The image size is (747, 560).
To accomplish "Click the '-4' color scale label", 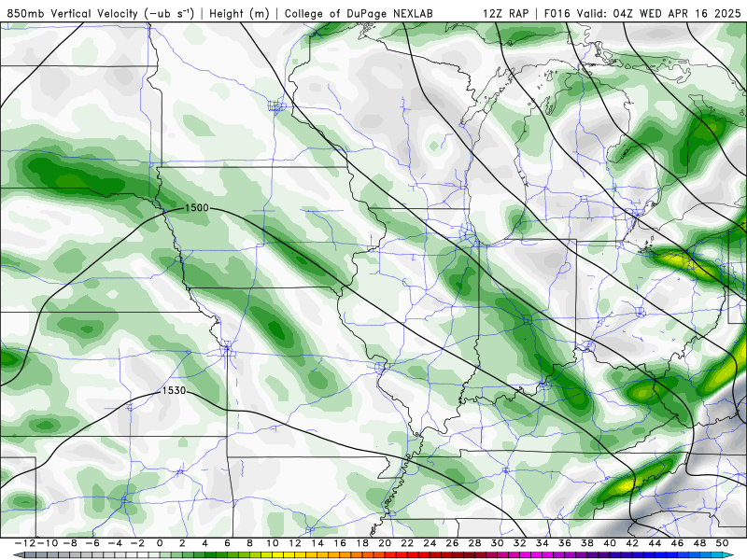I will (x=115, y=543).
